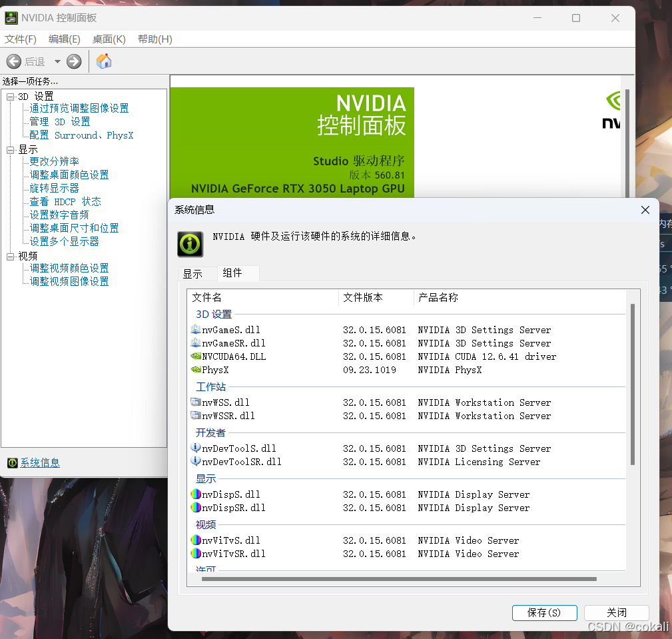Collapse the 显示 tree node

click(10, 150)
